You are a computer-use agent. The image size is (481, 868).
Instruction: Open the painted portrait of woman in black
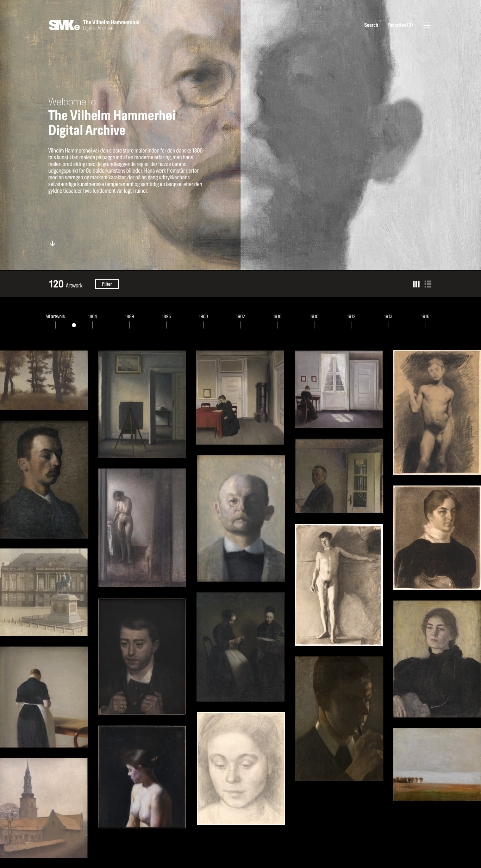[437, 659]
